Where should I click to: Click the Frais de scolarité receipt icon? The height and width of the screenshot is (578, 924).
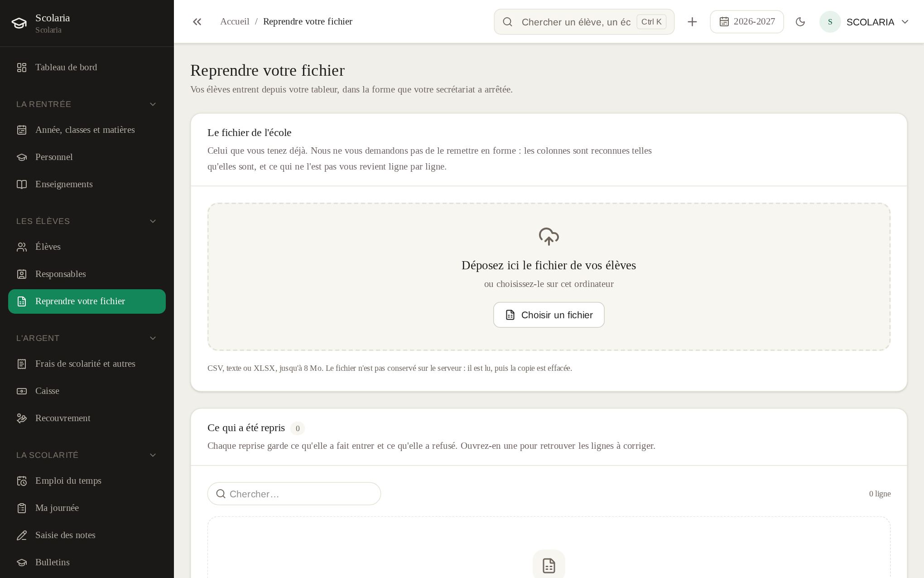tap(22, 364)
